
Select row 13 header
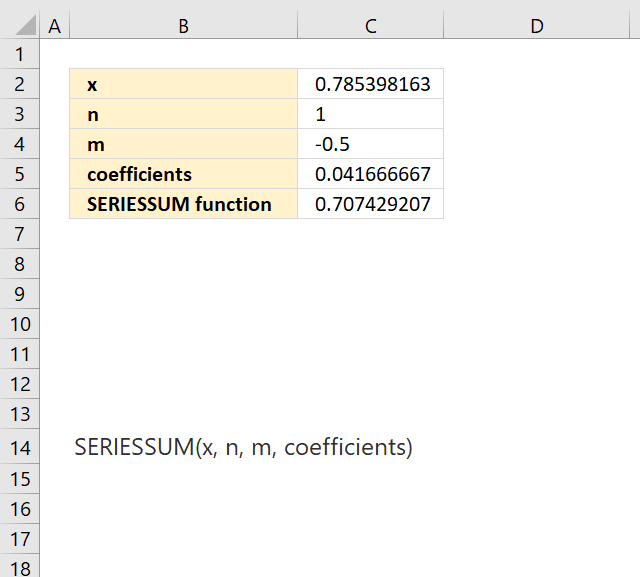coord(20,414)
